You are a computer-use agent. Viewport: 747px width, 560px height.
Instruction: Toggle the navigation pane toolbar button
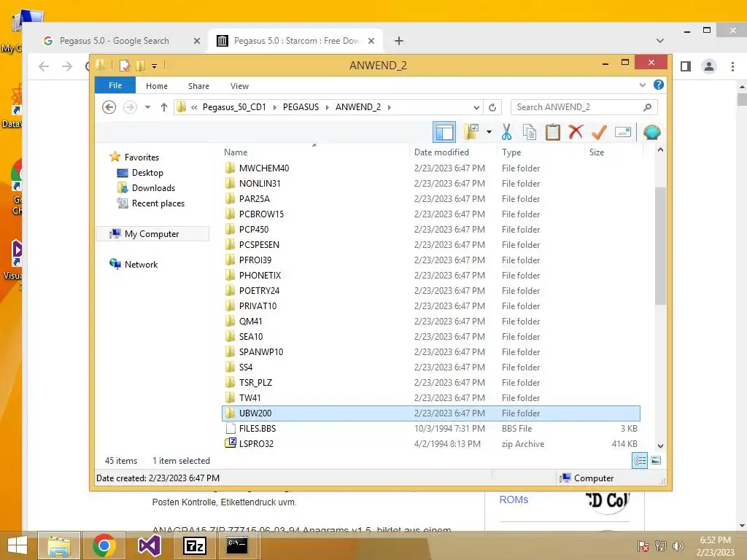pos(444,133)
